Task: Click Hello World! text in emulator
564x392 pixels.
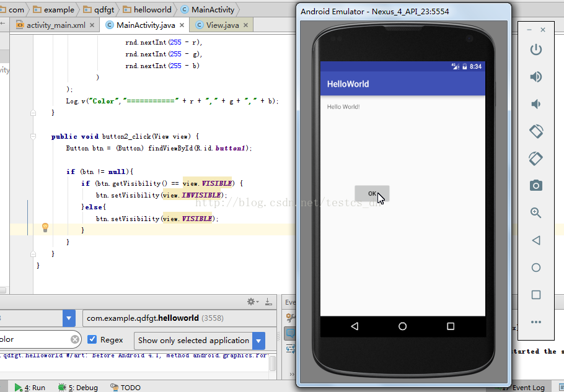Action: pos(343,107)
